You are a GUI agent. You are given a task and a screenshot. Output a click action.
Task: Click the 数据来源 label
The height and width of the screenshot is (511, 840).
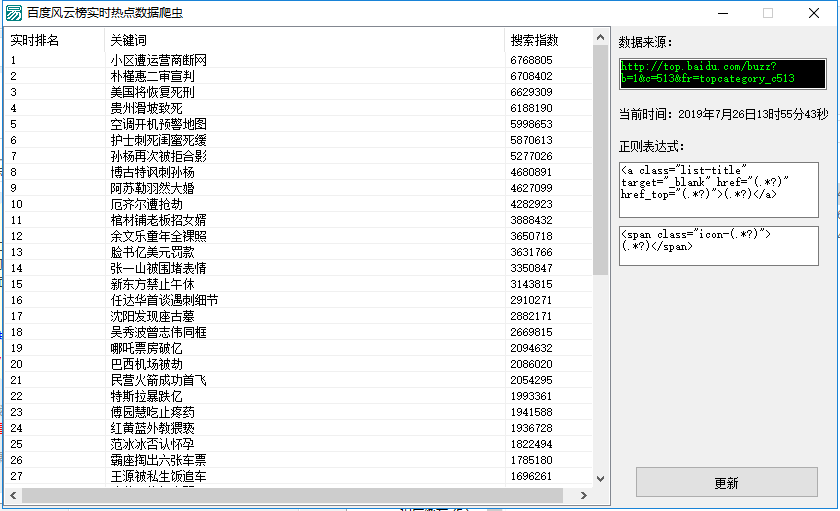(x=645, y=42)
